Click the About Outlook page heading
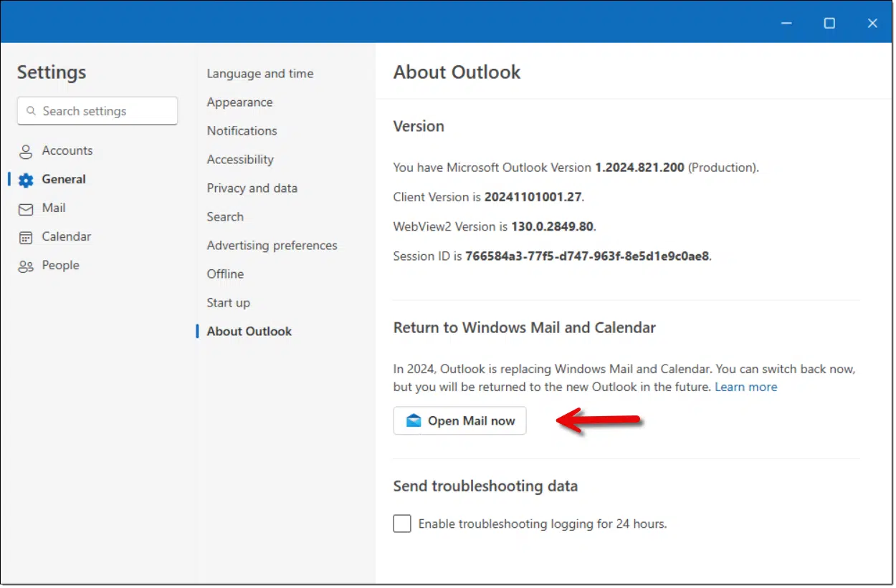896x588 pixels. pyautogui.click(x=457, y=72)
